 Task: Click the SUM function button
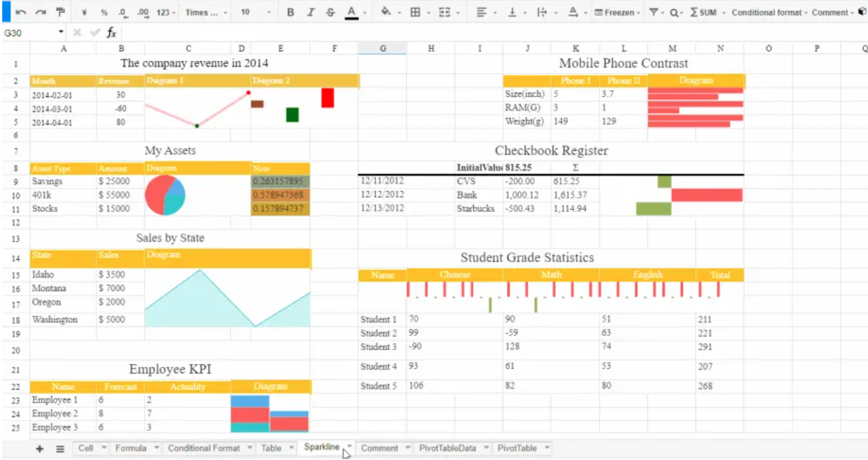point(704,12)
